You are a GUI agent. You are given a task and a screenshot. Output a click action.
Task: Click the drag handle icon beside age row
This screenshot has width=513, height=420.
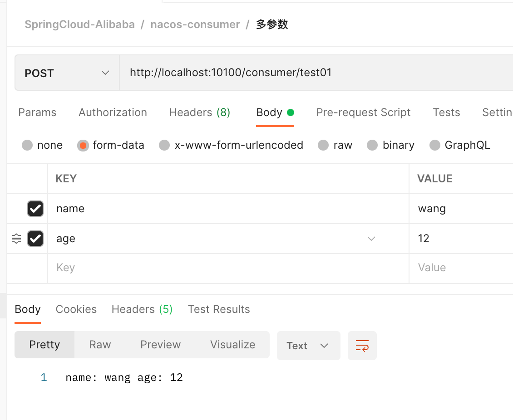(16, 239)
